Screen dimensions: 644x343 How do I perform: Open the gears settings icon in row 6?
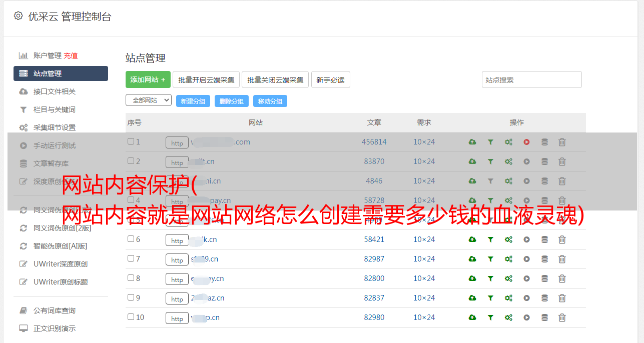[508, 239]
